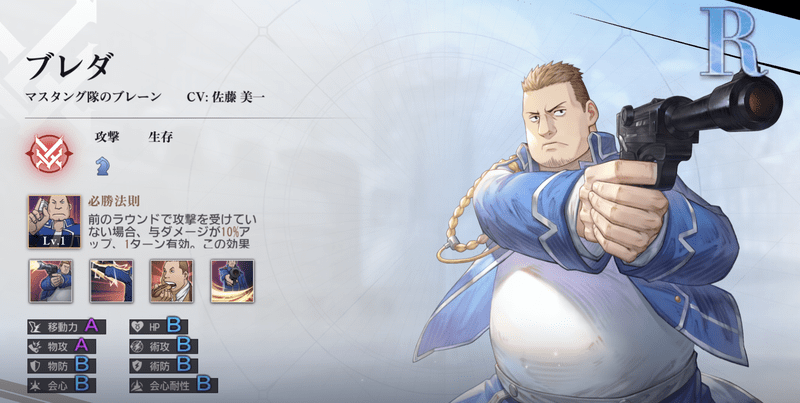Click the 移動力 stat boot icon
This screenshot has width=800, height=403.
coord(36,327)
